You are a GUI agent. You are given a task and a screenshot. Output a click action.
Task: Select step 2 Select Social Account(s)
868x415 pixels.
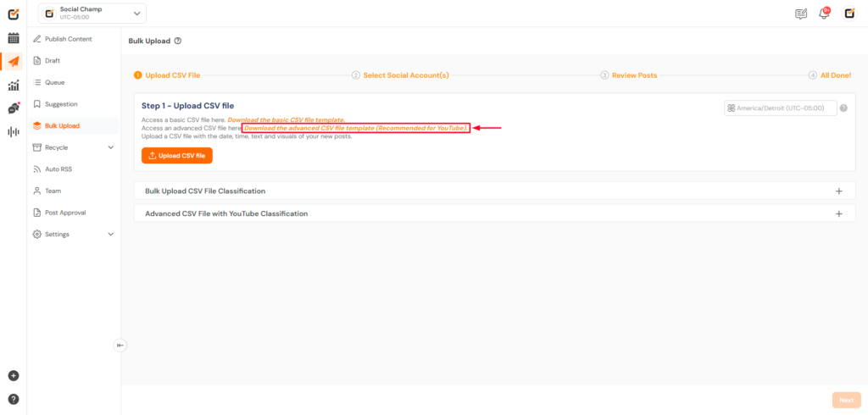400,75
